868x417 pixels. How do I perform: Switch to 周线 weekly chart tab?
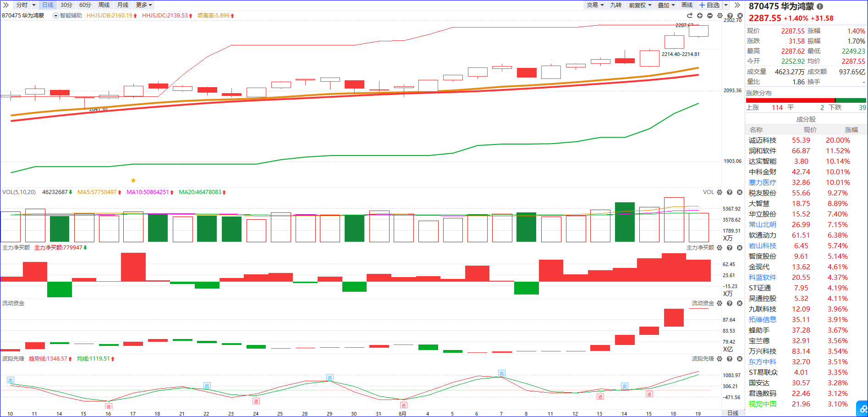point(104,5)
